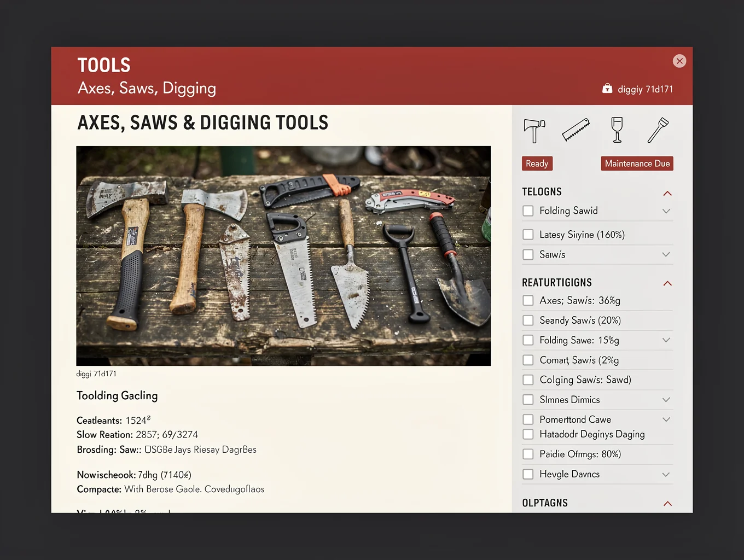Close the Tools dialog

tap(679, 61)
